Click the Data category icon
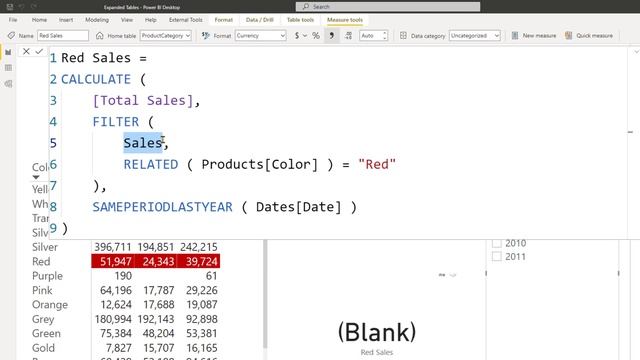Screen dimensions: 640x360 point(403,36)
